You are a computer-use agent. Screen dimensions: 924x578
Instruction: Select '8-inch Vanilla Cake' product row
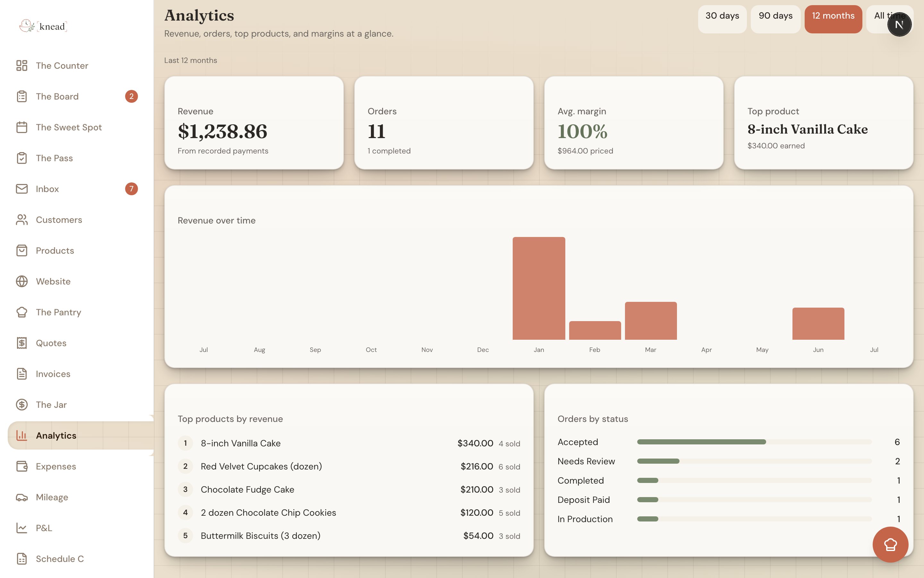(349, 443)
